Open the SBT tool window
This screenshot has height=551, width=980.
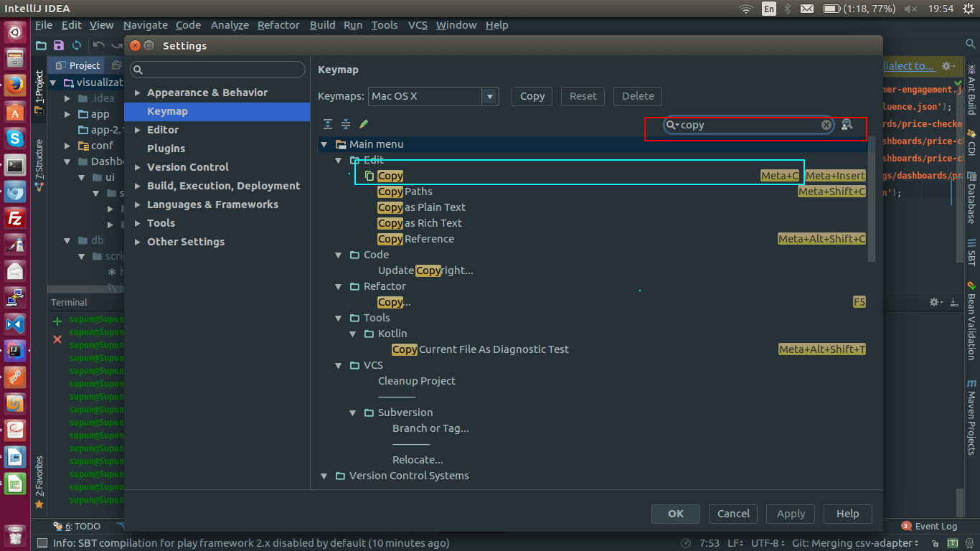[971, 252]
